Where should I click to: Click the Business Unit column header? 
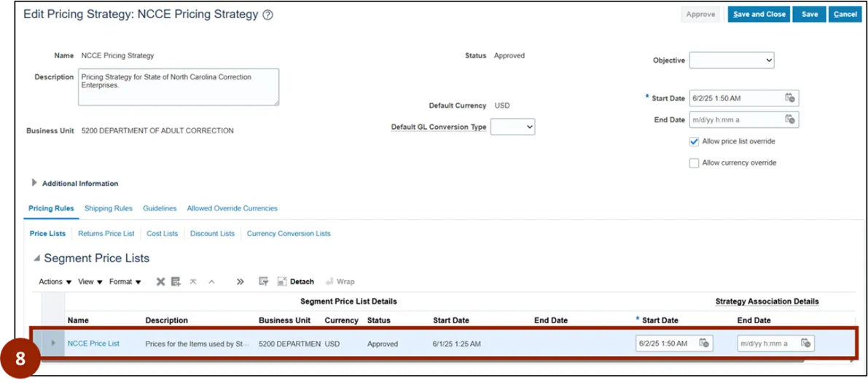pos(284,320)
